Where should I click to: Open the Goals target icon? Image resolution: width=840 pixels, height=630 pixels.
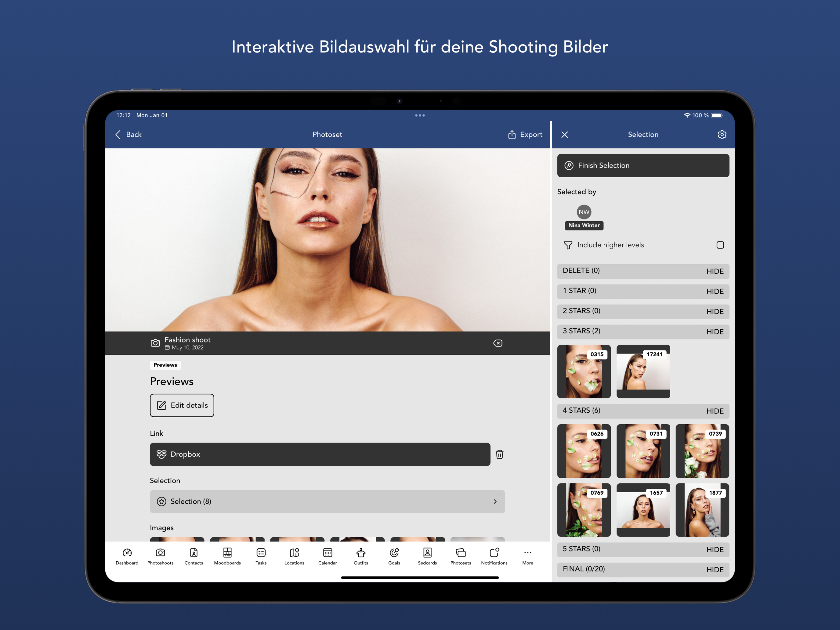[394, 552]
